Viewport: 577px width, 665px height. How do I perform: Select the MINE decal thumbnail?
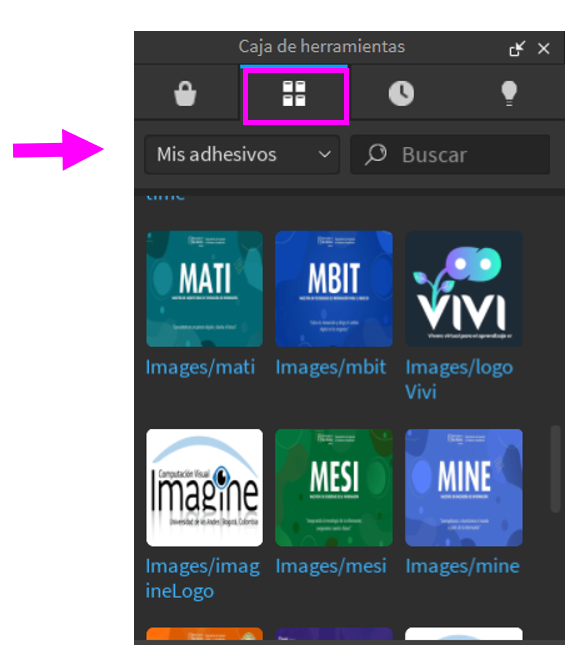tap(463, 487)
